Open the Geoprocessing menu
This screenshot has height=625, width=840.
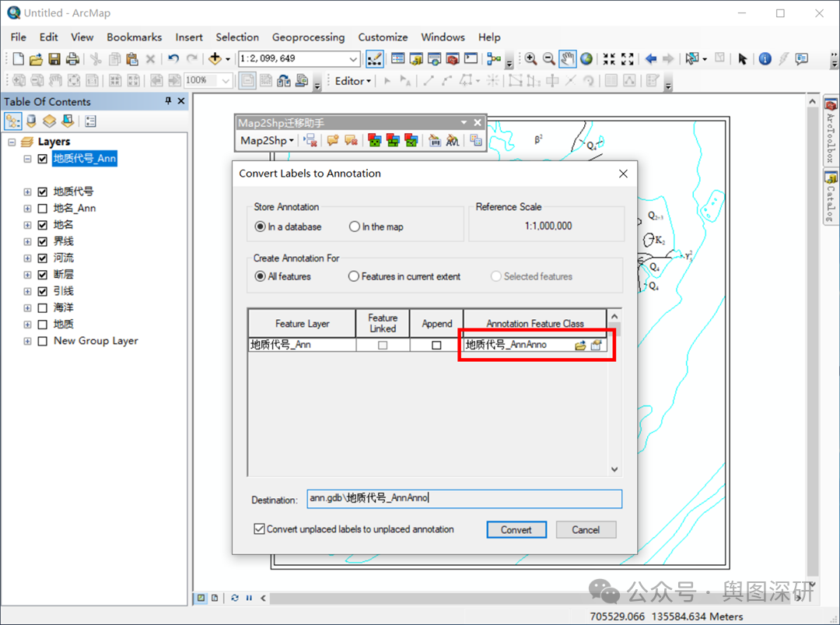point(308,37)
